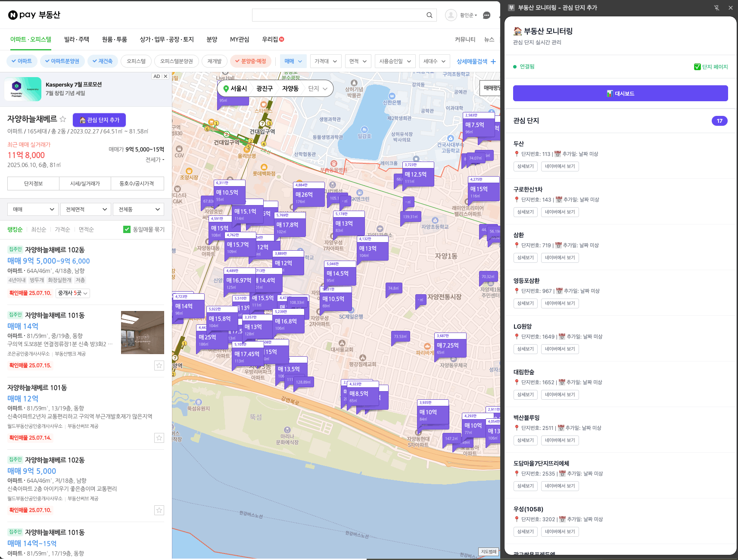Favorite the 101동 매매 12억 listing star
738x560 pixels.
(x=159, y=438)
